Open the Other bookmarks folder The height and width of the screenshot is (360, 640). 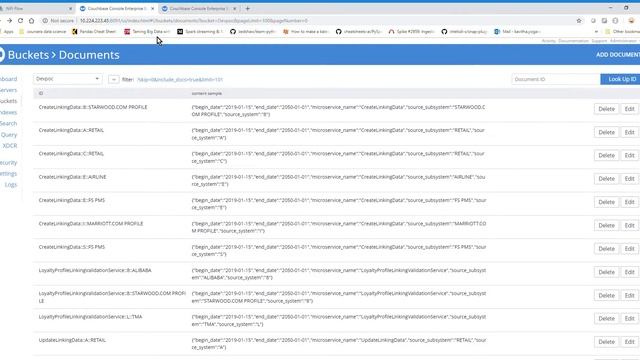point(622,31)
